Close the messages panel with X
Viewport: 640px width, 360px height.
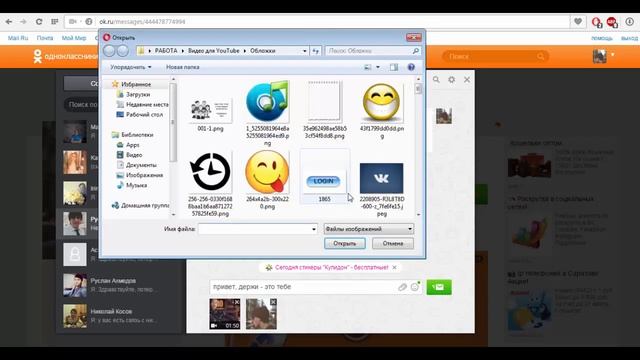coord(467,80)
